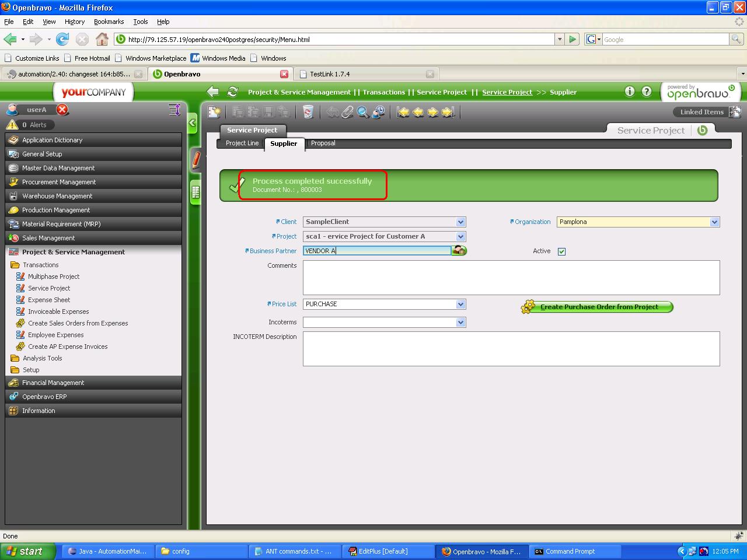Click the New Record toolbar icon

pyautogui.click(x=214, y=112)
